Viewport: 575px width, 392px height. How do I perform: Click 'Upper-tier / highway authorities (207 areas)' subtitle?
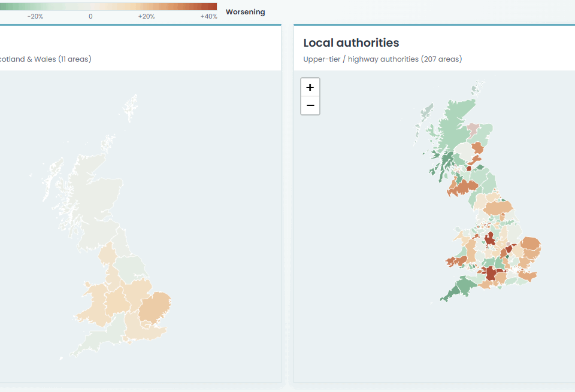click(383, 59)
